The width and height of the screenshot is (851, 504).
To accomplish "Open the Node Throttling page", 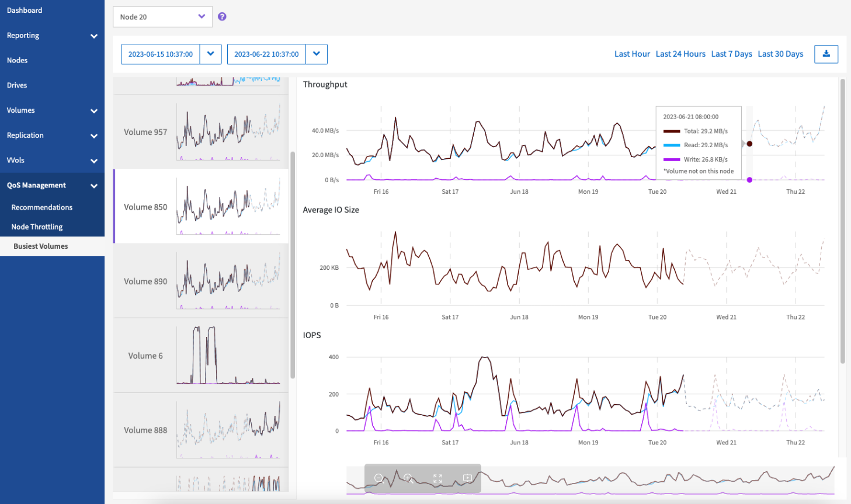I will click(37, 227).
